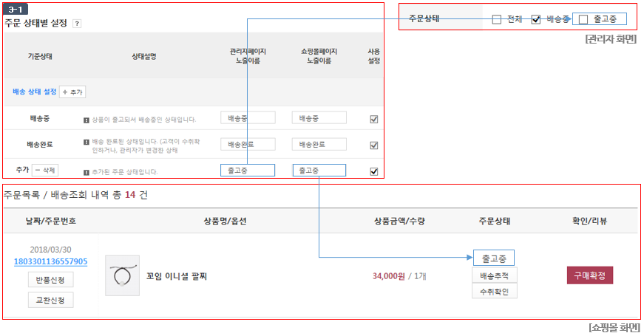Image resolution: width=644 pixels, height=333 pixels.
Task: Check the 출고중 order status filter
Action: tap(583, 20)
